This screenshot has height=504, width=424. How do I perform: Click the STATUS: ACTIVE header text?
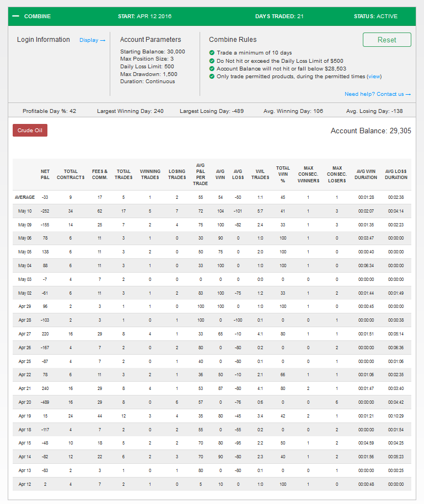[375, 17]
